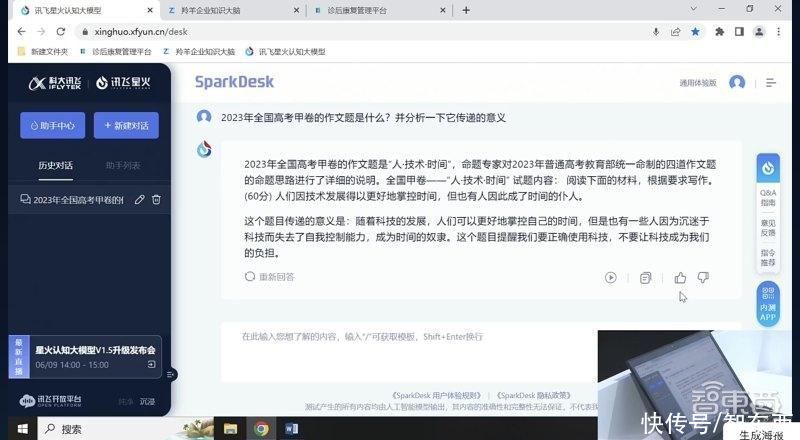This screenshot has height=440, width=800.
Task: Expand the tab search dropdown arrow
Action: [693, 9]
